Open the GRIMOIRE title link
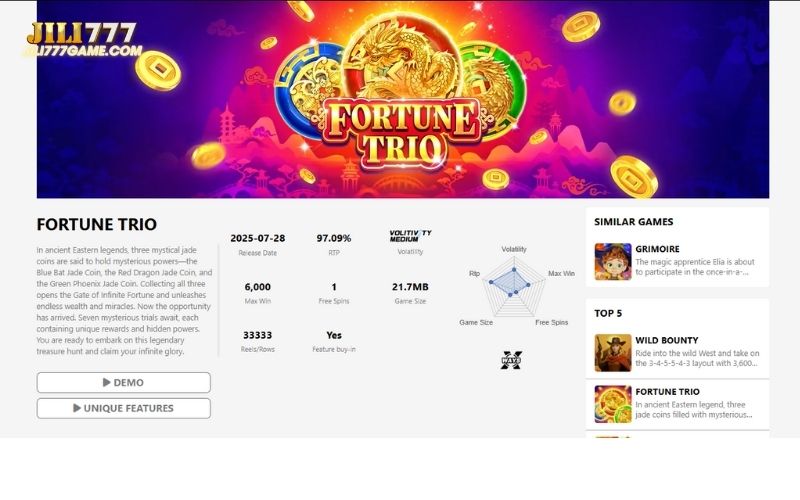The height and width of the screenshot is (500, 800). (x=657, y=249)
